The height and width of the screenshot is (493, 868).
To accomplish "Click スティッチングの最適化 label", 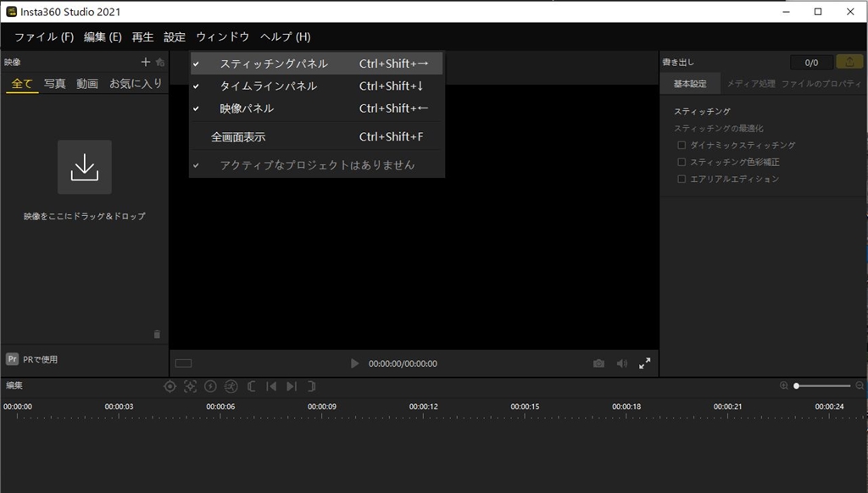I will click(x=719, y=129).
